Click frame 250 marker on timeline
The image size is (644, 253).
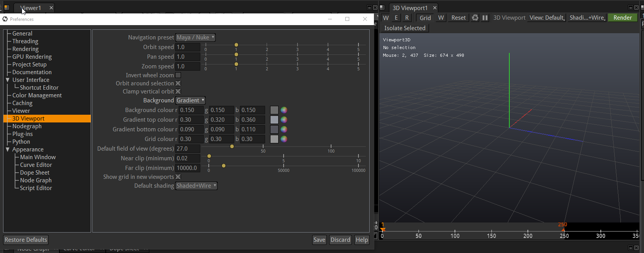(563, 231)
